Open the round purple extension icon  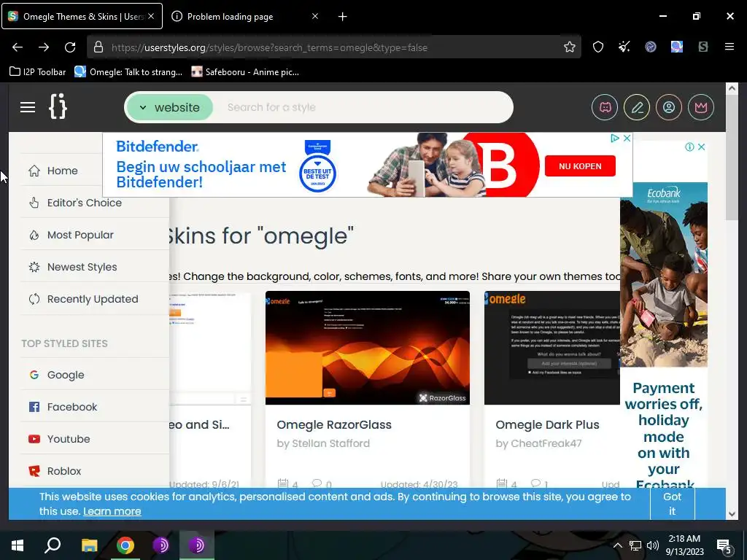pos(650,47)
